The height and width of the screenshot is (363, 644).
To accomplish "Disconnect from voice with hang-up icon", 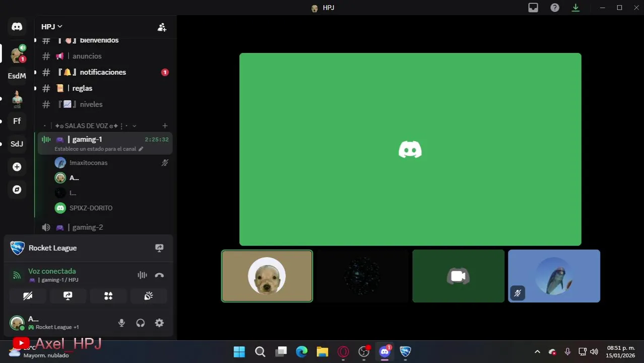I will click(x=159, y=275).
